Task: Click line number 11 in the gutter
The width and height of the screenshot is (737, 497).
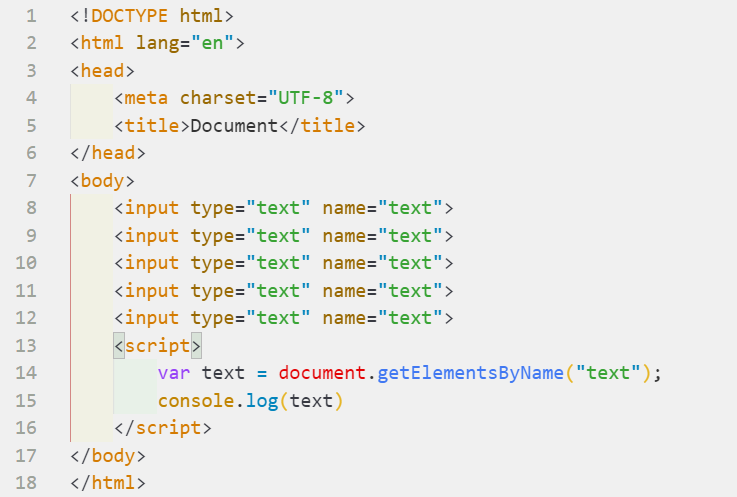Action: 26,291
